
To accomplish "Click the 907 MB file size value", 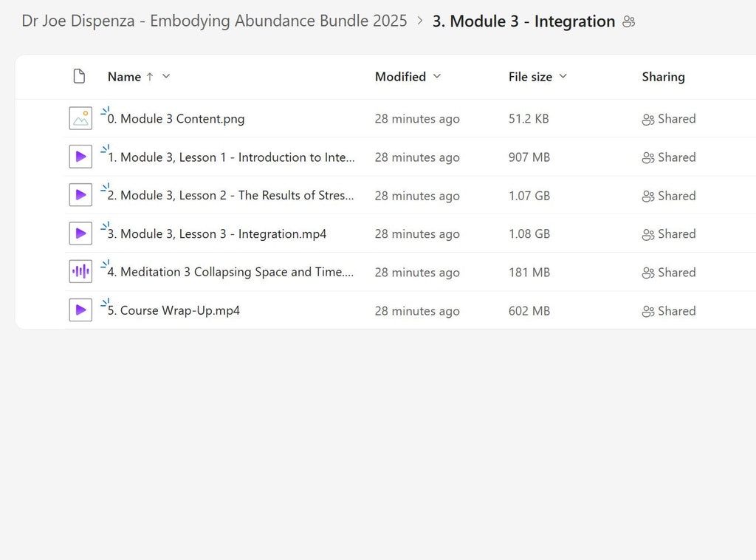I will (529, 157).
